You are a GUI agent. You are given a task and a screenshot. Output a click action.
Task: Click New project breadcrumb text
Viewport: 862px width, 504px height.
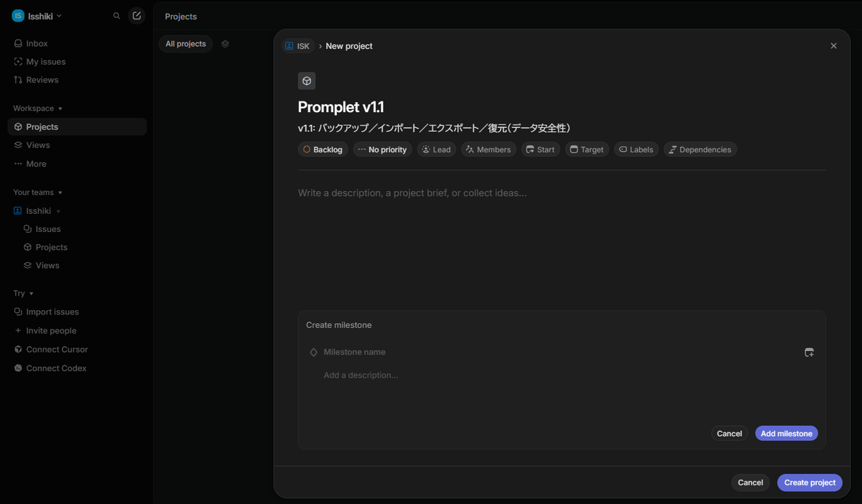tap(349, 46)
